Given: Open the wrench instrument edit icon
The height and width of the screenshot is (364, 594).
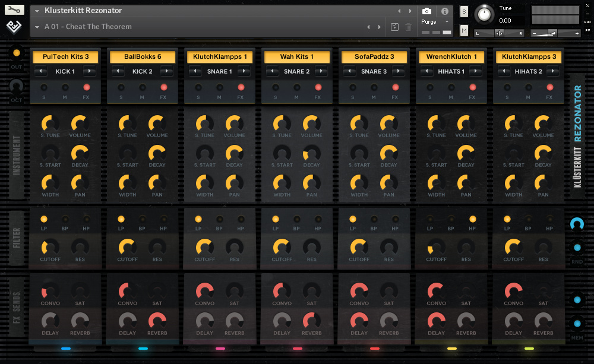Looking at the screenshot, I should 14,10.
